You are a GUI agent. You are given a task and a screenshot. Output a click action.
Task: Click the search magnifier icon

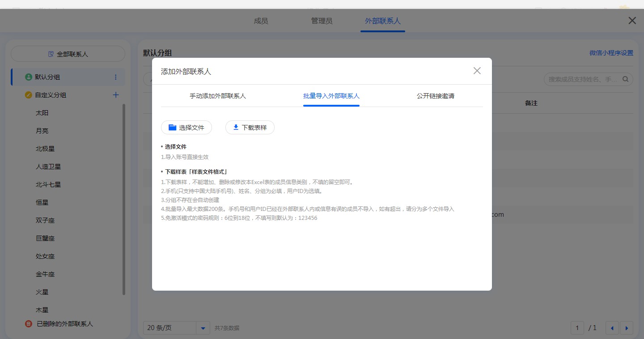click(x=625, y=79)
